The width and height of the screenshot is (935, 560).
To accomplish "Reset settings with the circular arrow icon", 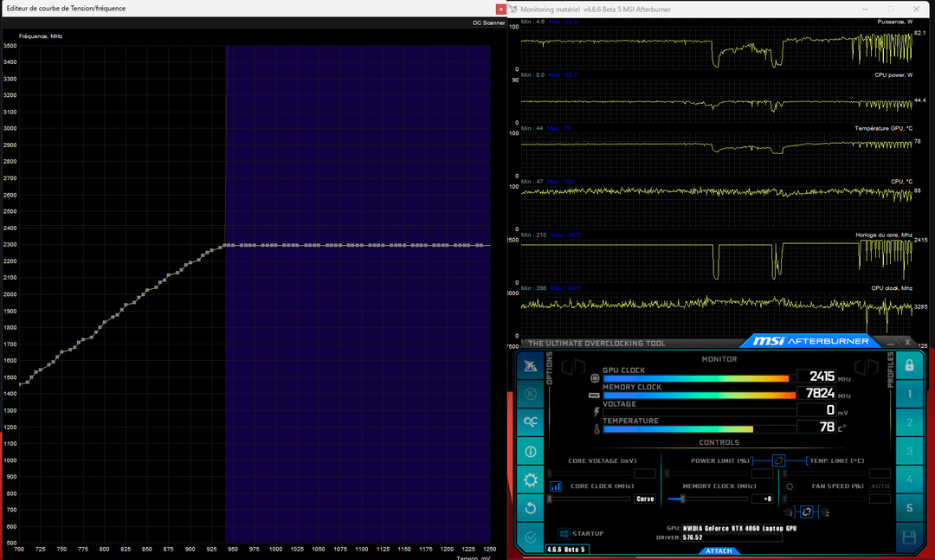I will coord(530,508).
